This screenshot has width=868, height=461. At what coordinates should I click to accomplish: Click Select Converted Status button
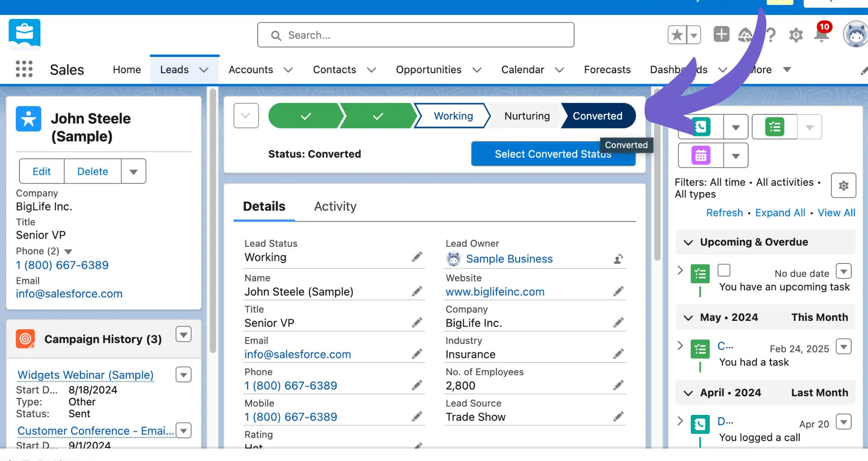coord(553,154)
